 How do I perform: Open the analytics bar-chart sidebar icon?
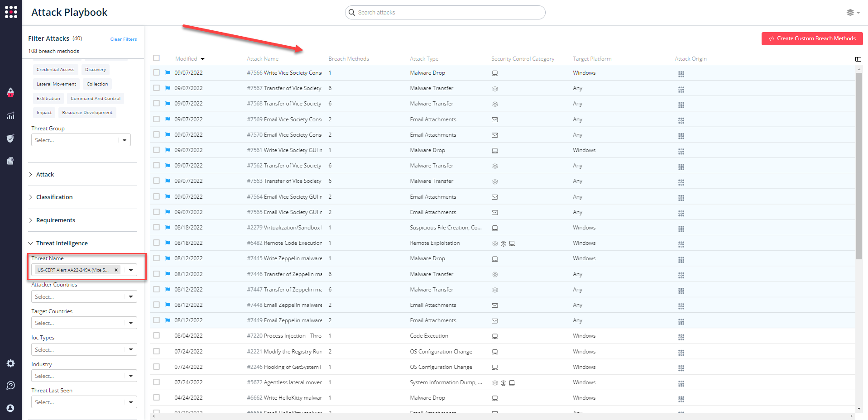click(x=11, y=116)
